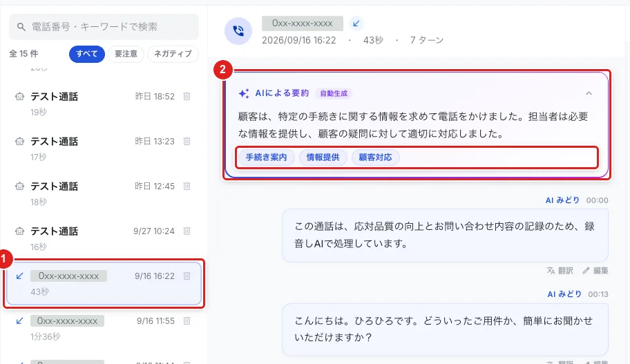Delete the テスト通話 from 昨日 18:52
The height and width of the screenshot is (364, 630).
[x=187, y=97]
